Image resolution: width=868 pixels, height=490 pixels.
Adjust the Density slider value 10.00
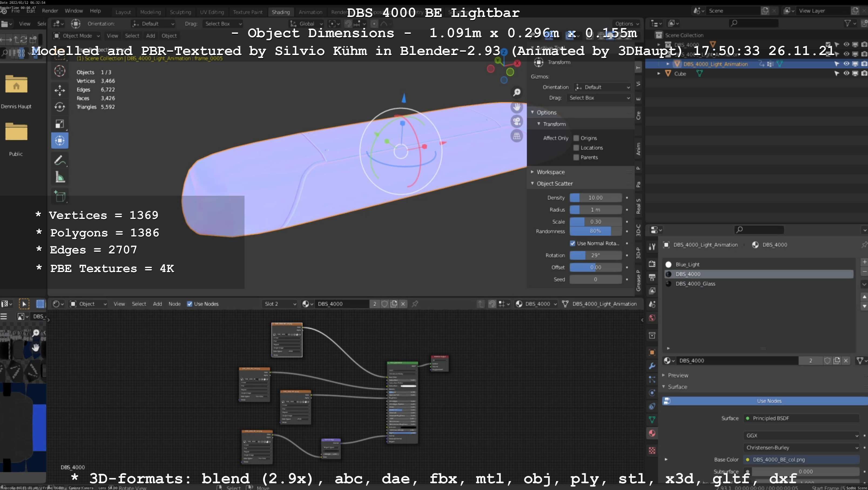595,198
